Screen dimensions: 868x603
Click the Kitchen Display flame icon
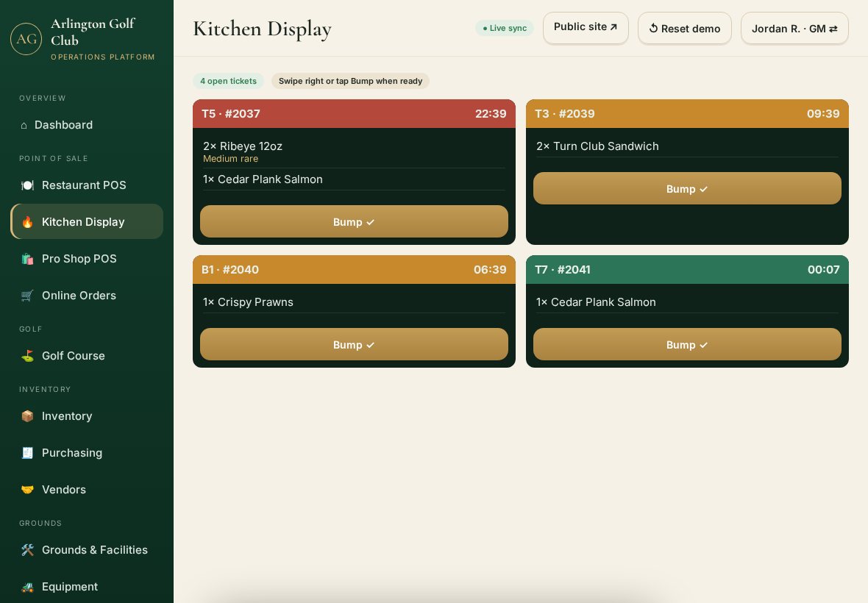coord(27,222)
